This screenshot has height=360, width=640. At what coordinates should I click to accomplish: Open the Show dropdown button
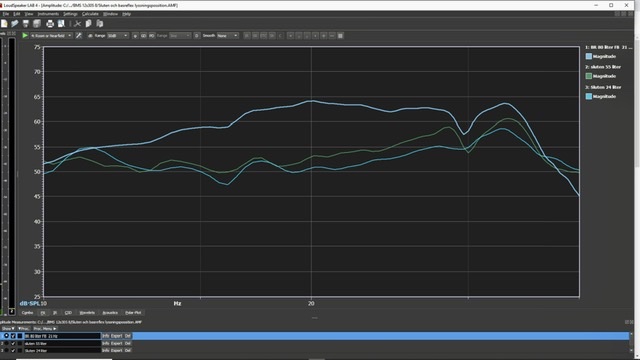click(x=8, y=329)
